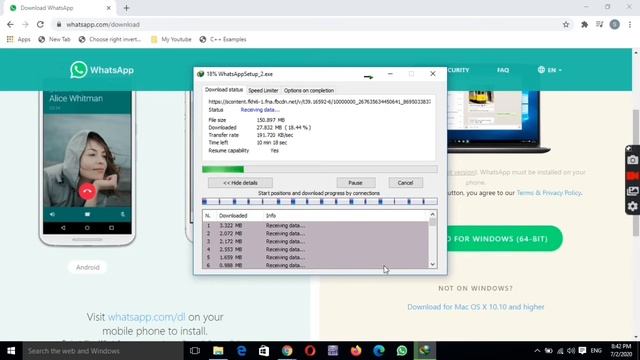Viewport: 640px width, 360px height.
Task: Switch to the Download status tab
Action: pos(224,90)
